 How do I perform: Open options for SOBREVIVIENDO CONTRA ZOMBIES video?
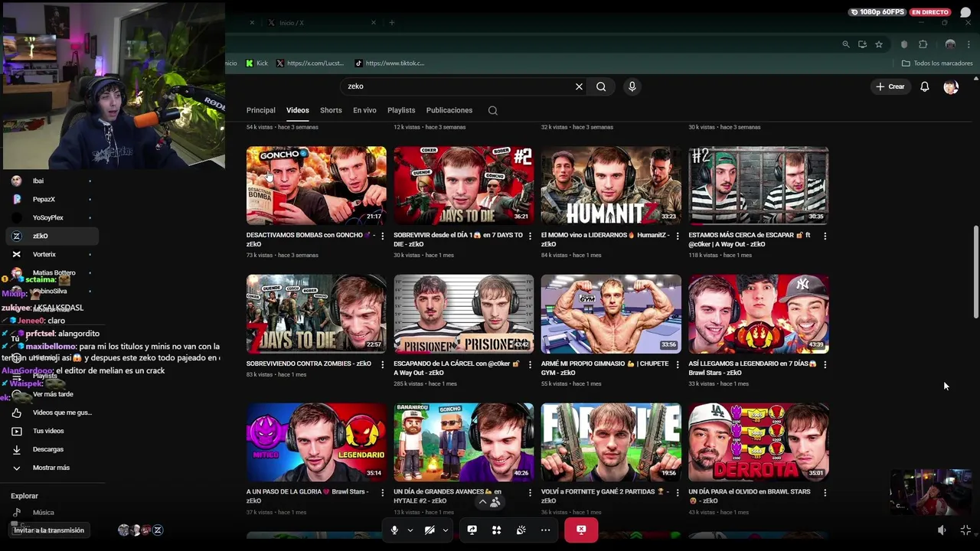383,365
